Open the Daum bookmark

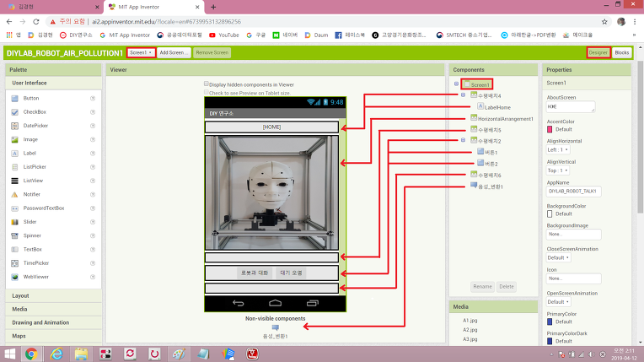coord(316,35)
